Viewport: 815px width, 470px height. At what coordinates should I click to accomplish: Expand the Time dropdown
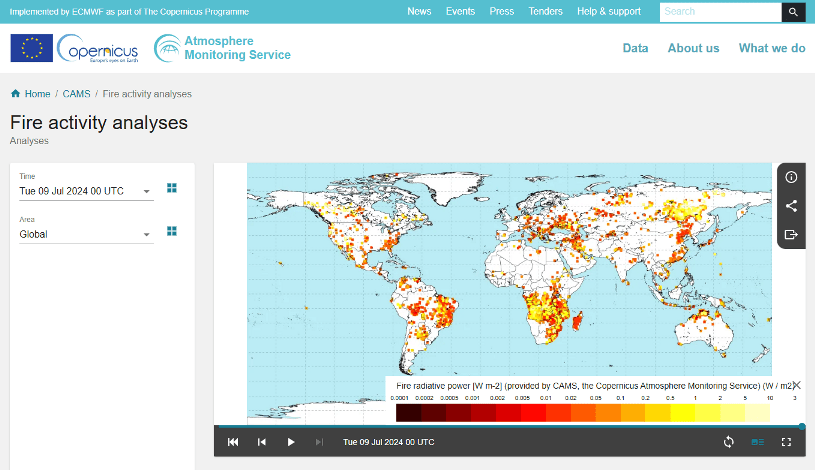(x=146, y=191)
